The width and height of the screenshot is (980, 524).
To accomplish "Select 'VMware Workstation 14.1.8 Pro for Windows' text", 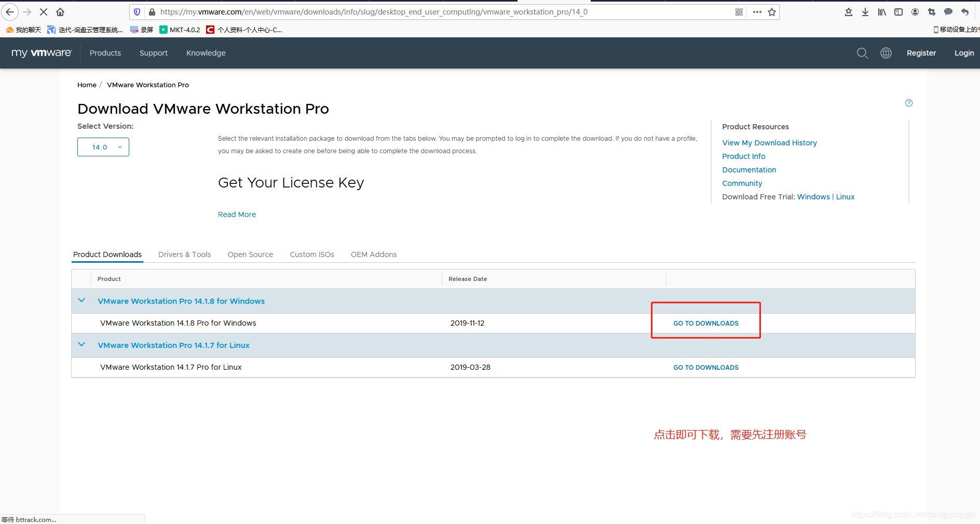I will click(178, 323).
